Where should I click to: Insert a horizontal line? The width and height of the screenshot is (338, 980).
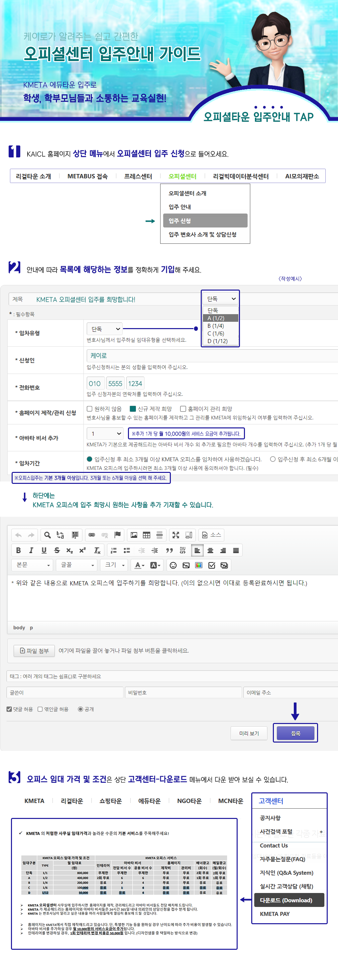[x=160, y=535]
